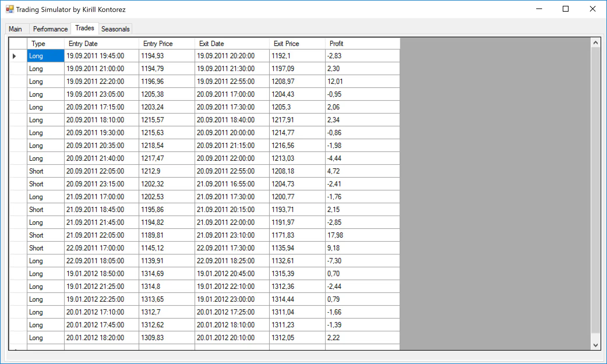Select the cell with profit 17,98
The image size is (607, 364).
(362, 235)
